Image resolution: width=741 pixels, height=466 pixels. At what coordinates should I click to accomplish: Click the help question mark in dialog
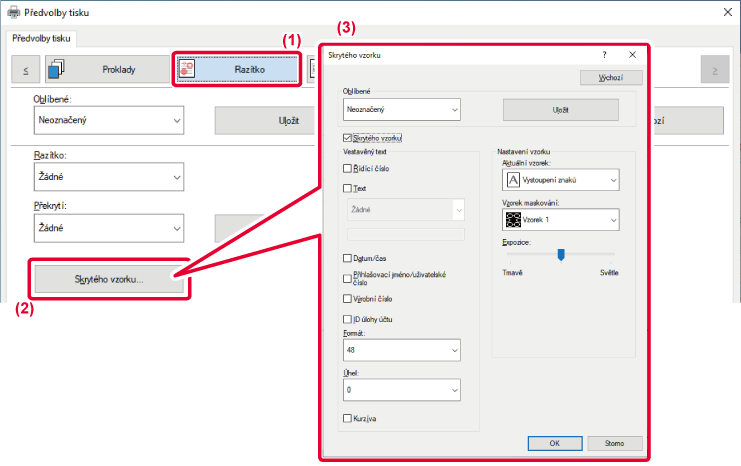click(x=605, y=56)
